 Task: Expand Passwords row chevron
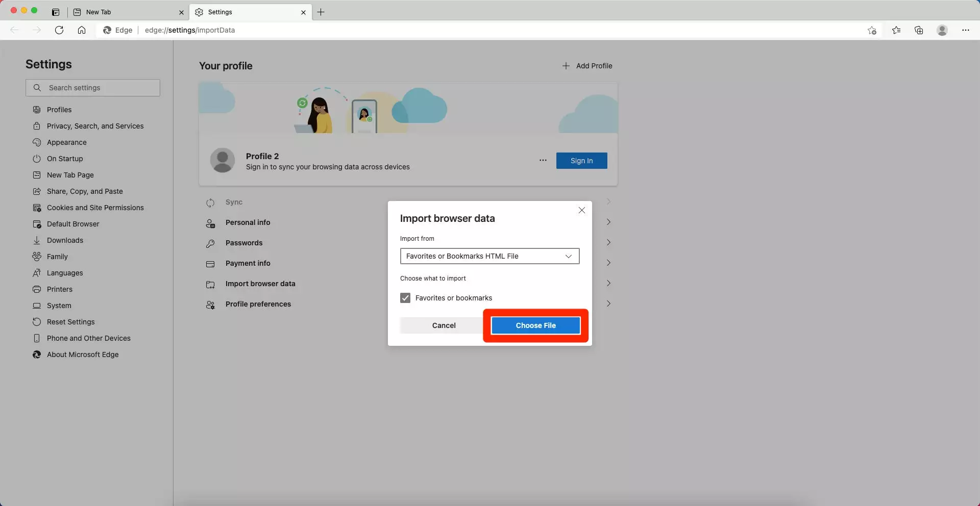[x=608, y=242]
